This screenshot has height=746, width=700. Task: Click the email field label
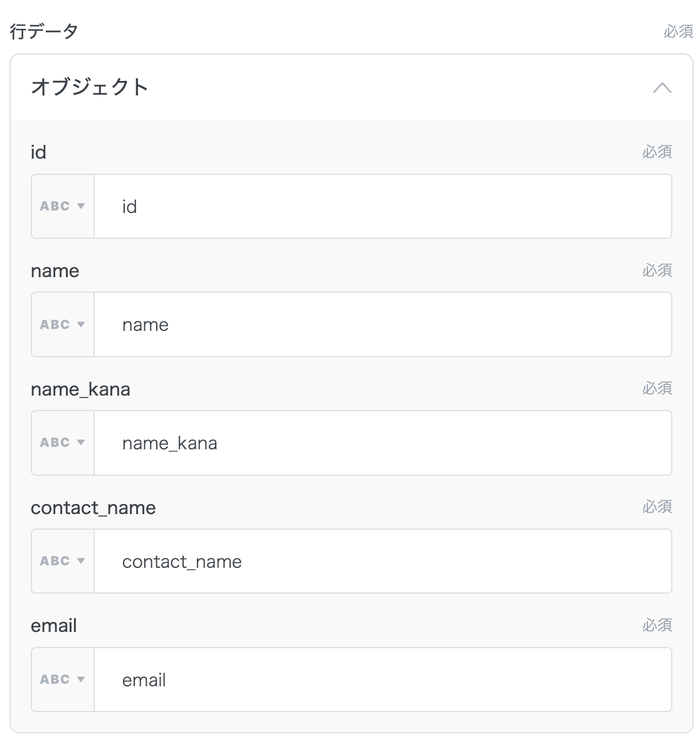pos(53,626)
